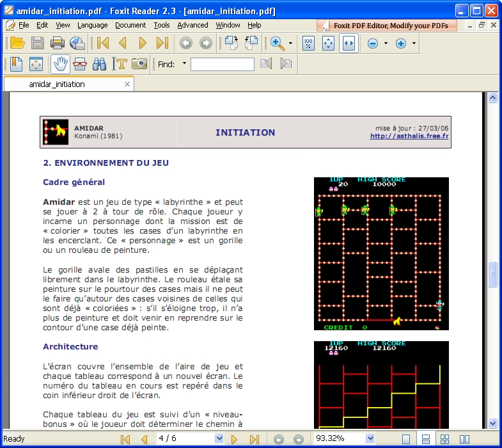Click the Save floppy disk icon

pos(38,44)
